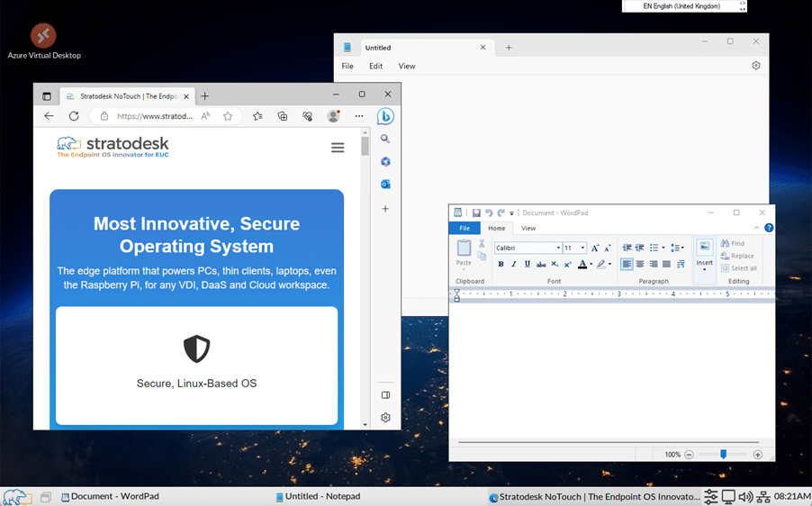Open Customize Quick Access Toolbar arrow in WordPad
Image resolution: width=812 pixels, height=506 pixels.
tap(511, 213)
